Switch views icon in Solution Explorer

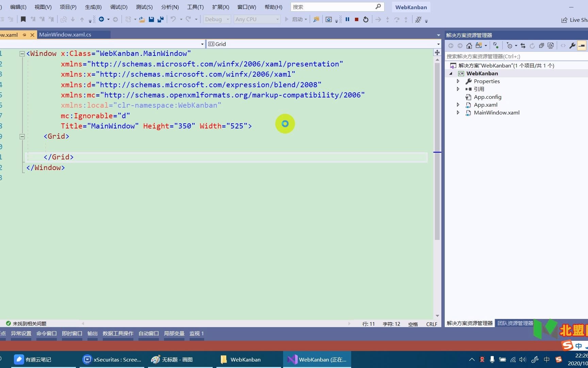[x=479, y=46]
